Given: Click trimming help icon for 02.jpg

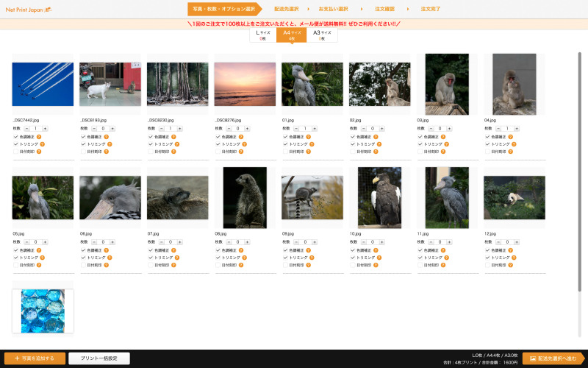Looking at the screenshot, I should coord(379,144).
